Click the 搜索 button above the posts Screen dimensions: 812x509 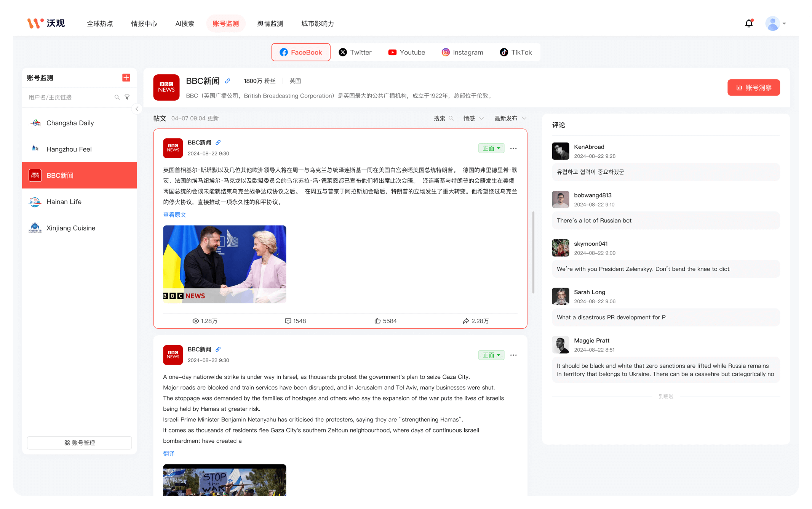tap(444, 118)
